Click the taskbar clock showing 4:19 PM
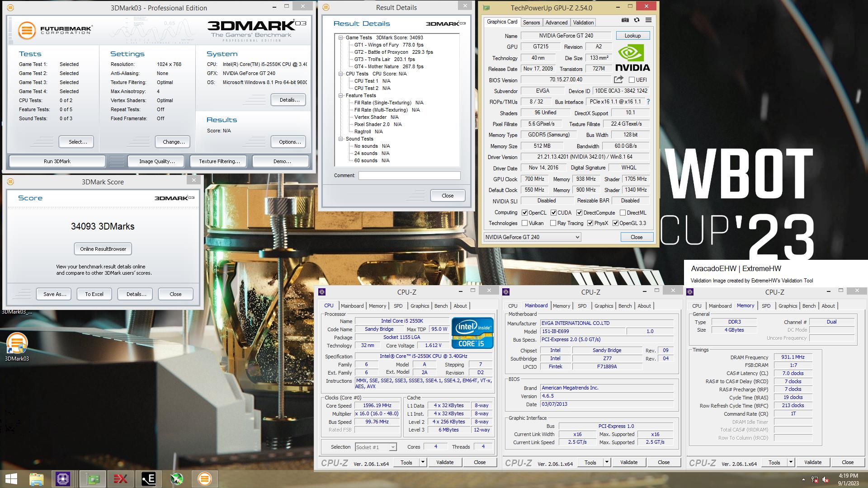Viewport: 868px width, 488px height. 848,479
